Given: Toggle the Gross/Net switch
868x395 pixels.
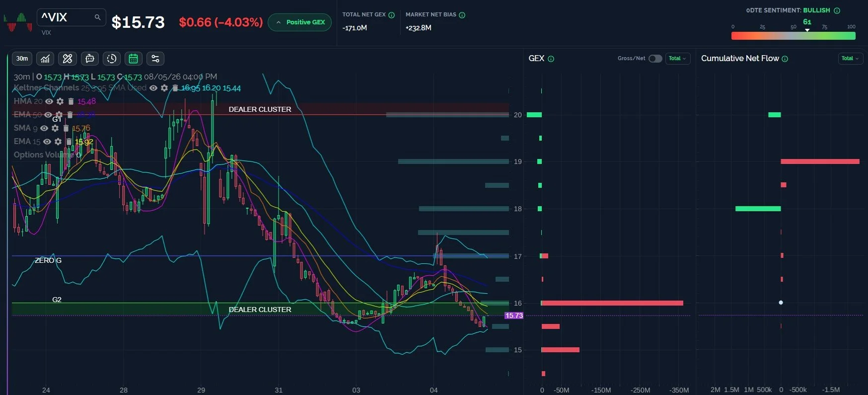Looking at the screenshot, I should [655, 59].
